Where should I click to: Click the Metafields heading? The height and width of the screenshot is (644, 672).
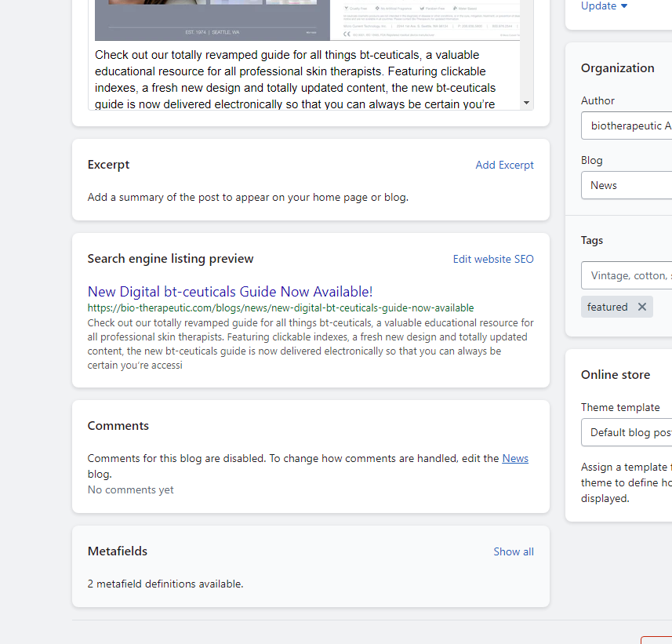118,551
